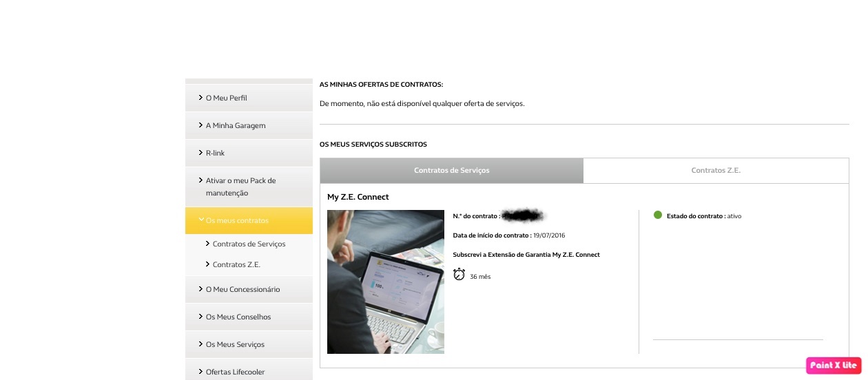Click the chevron beside Ofertas Lifecooler
The width and height of the screenshot is (868, 380).
pos(200,372)
